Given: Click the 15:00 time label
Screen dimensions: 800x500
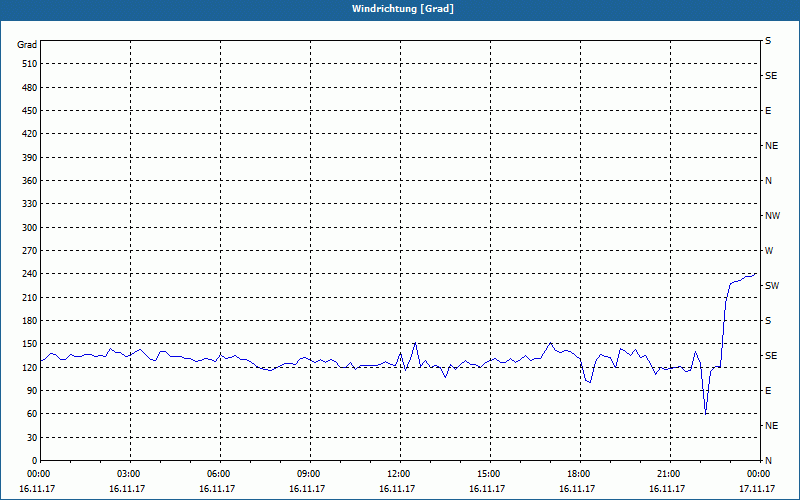Looking at the screenshot, I should coord(490,474).
